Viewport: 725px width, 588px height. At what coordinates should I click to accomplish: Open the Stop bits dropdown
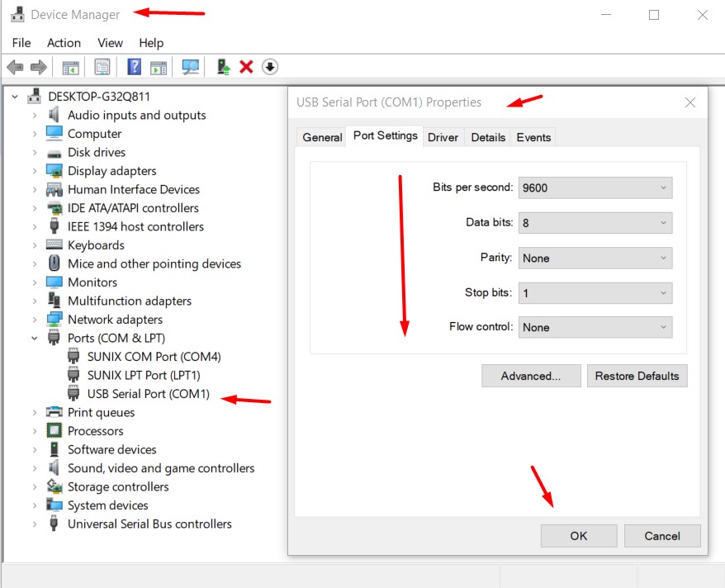595,293
